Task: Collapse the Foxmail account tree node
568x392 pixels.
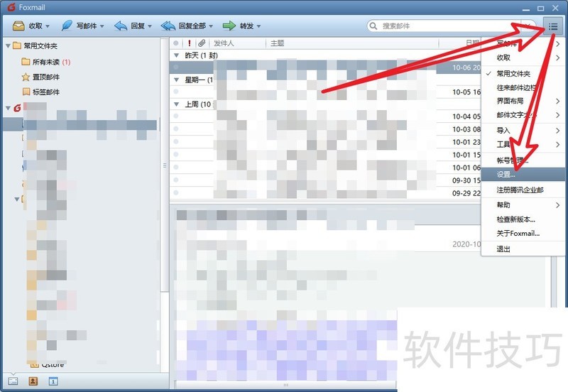Action: coord(8,108)
